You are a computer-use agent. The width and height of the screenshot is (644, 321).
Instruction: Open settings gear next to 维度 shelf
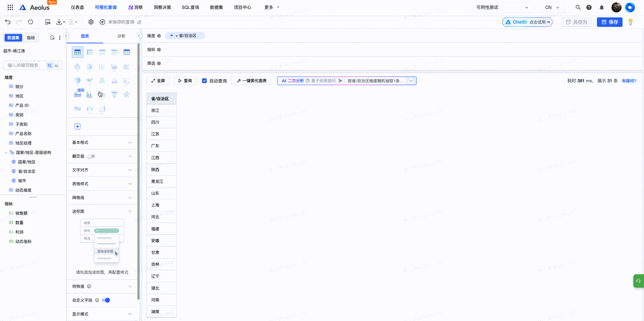coord(159,36)
